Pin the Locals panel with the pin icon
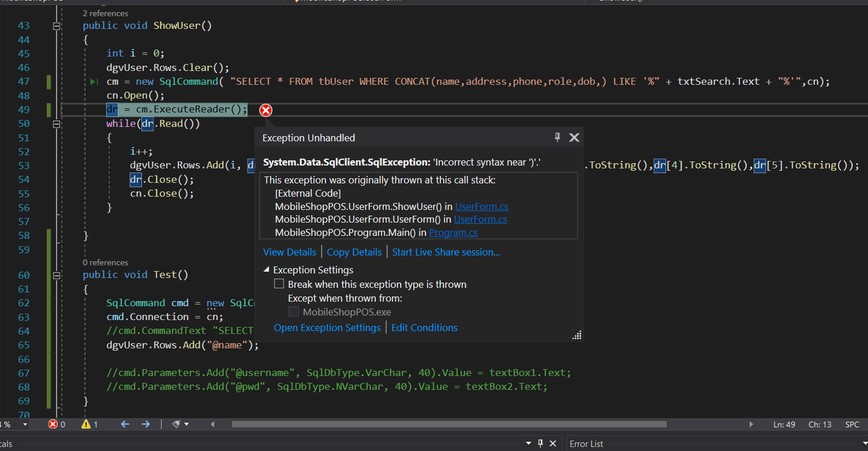The width and height of the screenshot is (868, 451). (540, 444)
